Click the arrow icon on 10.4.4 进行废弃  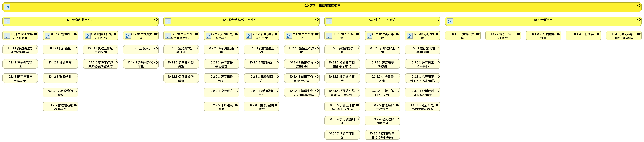(599, 34)
